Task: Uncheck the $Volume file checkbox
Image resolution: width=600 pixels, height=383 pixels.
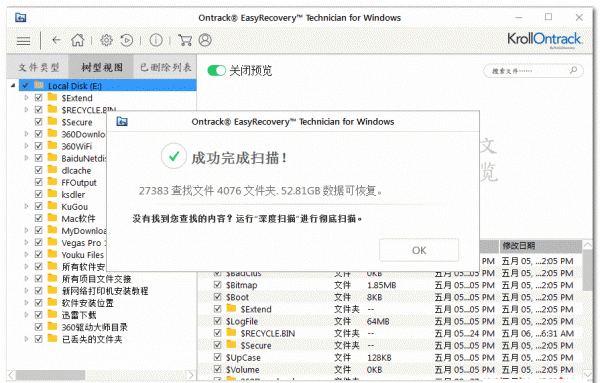Action: (218, 369)
